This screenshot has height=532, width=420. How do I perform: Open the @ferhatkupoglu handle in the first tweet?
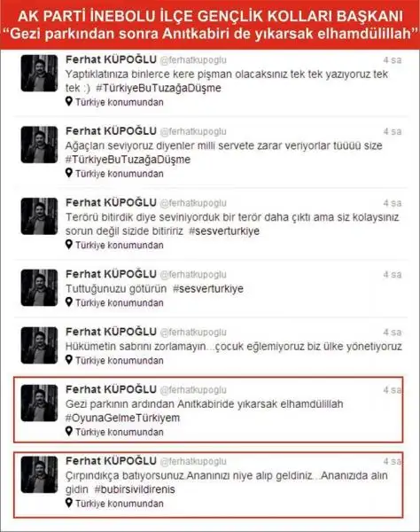[193, 60]
